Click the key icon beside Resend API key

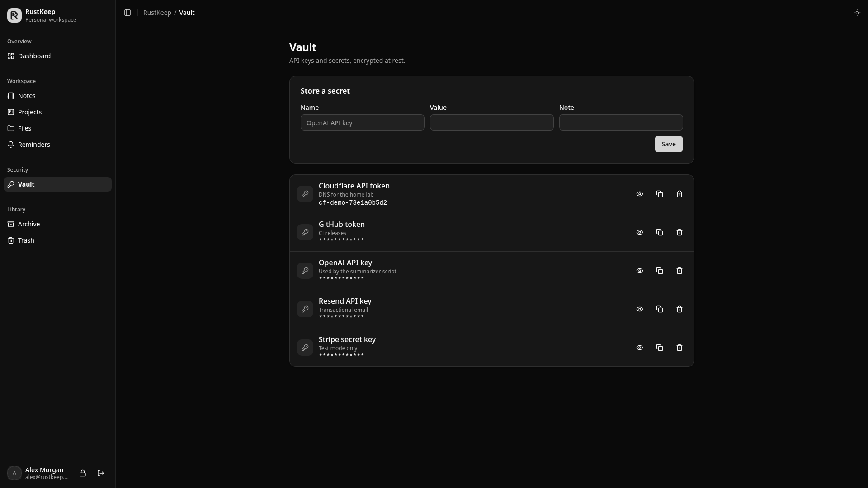(x=305, y=309)
